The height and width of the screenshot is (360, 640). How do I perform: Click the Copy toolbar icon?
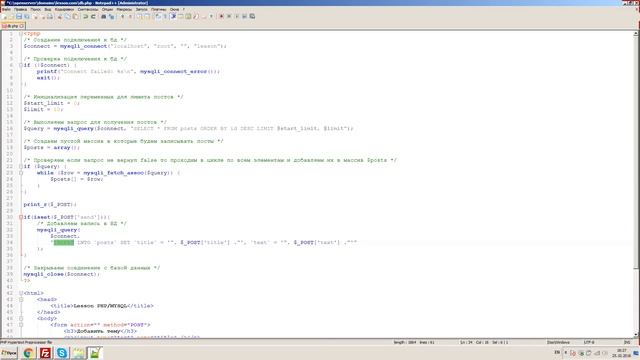pos(67,16)
